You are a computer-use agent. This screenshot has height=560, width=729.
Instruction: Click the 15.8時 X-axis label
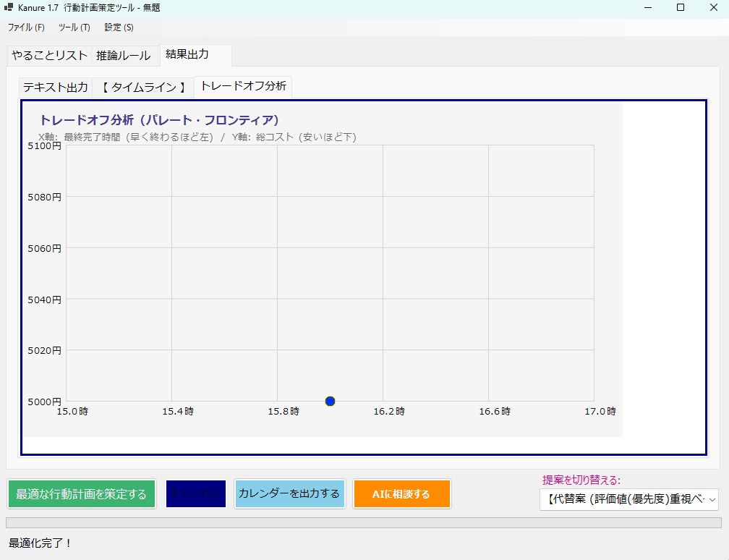[x=283, y=411]
